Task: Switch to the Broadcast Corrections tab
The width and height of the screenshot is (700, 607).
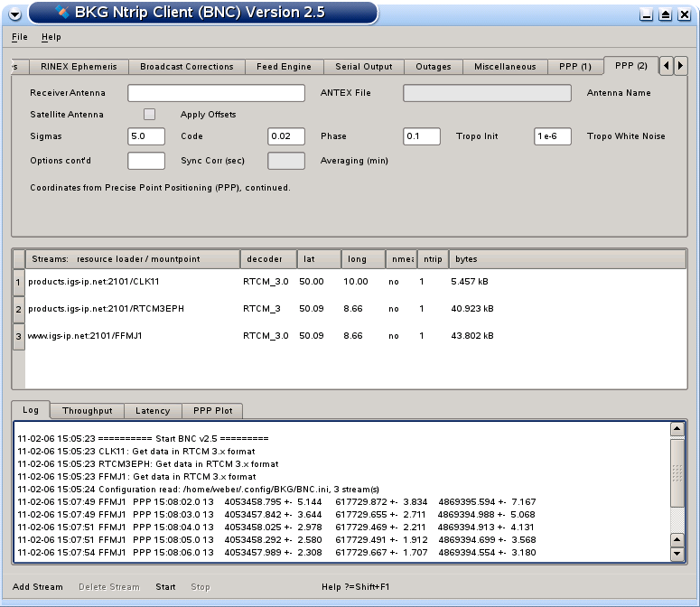Action: pyautogui.click(x=186, y=67)
